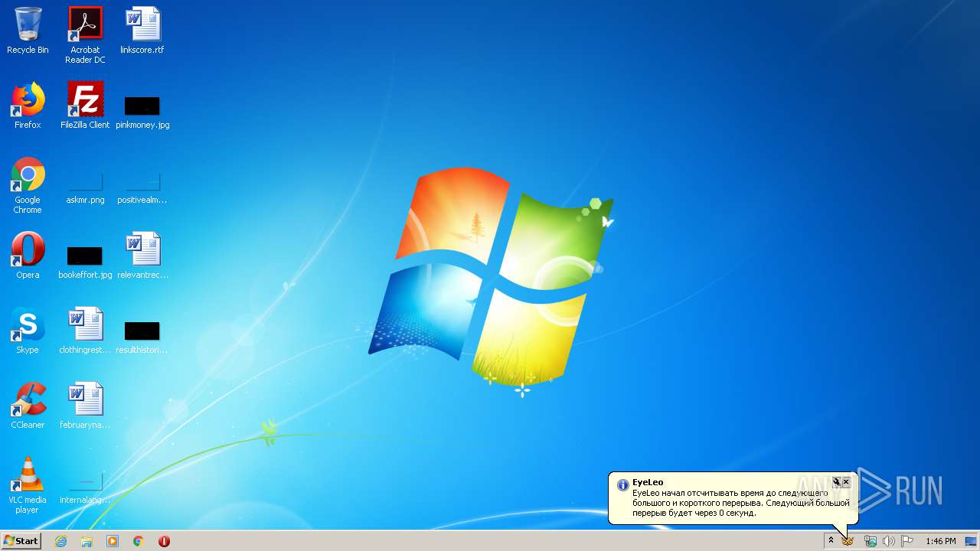The width and height of the screenshot is (980, 551).
Task: Open the Recycle Bin desktop icon
Action: 28,31
